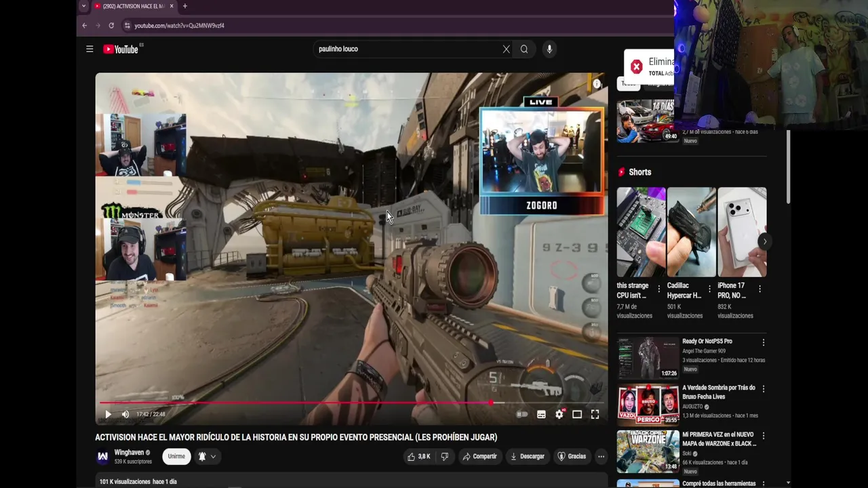Screen dimensions: 868x488
Task: Dislike the video
Action: click(444, 457)
